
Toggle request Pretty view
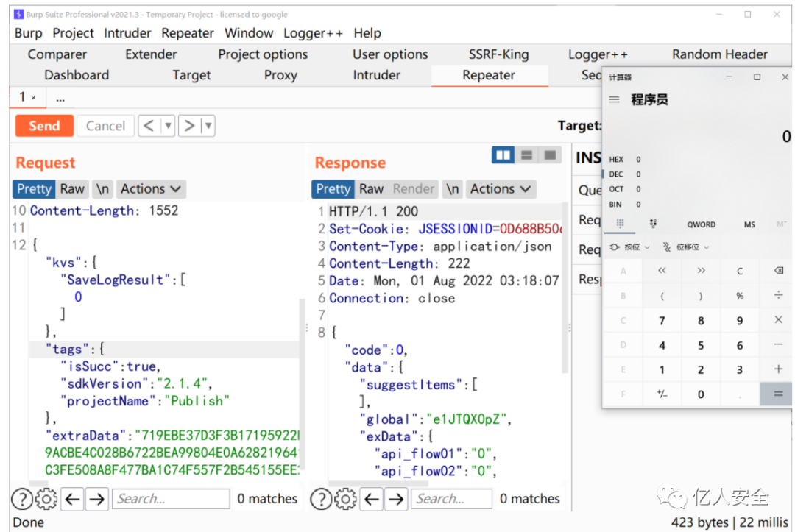[34, 189]
